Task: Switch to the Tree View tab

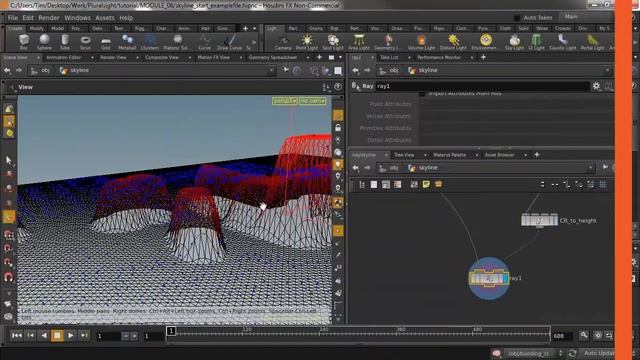Action: (404, 155)
